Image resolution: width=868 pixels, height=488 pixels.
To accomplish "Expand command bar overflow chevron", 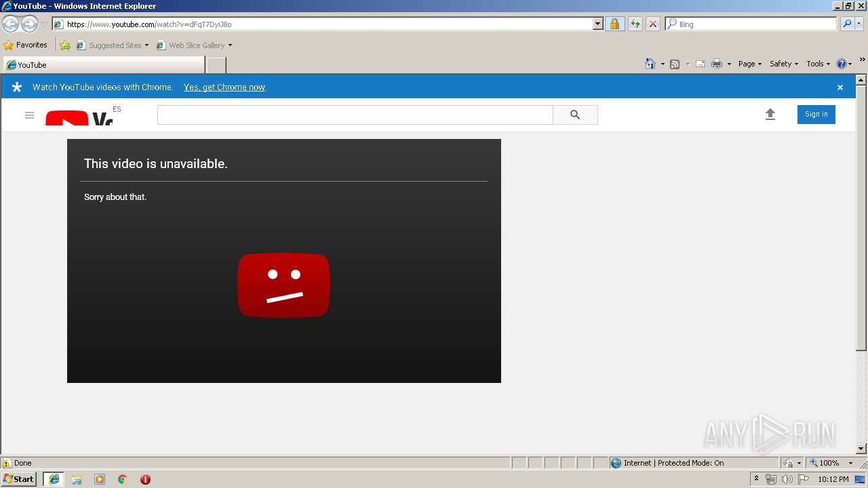I will click(862, 60).
